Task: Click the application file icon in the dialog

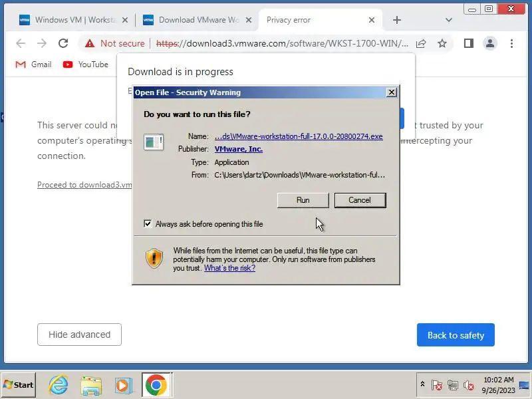Action: click(x=154, y=142)
